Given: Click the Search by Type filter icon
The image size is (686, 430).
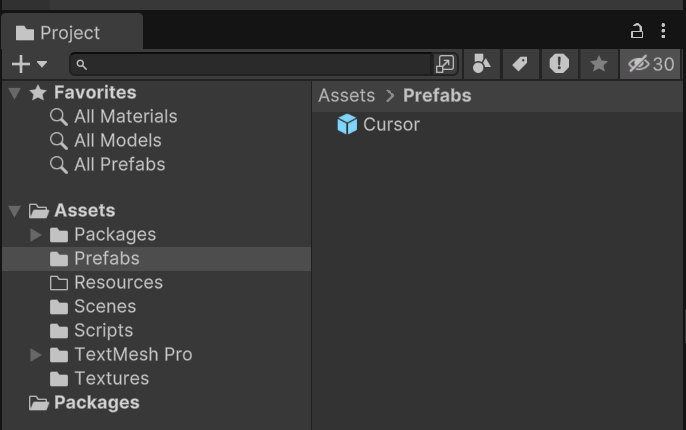Looking at the screenshot, I should point(482,64).
